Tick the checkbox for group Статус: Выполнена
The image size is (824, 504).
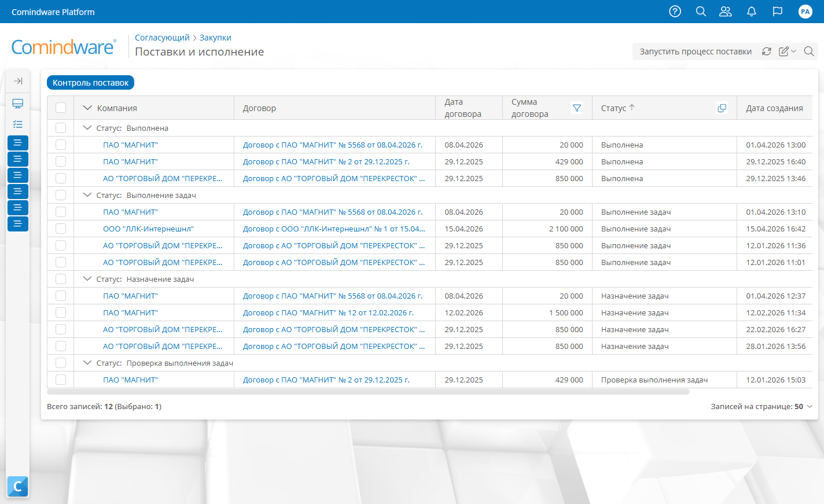(x=61, y=128)
